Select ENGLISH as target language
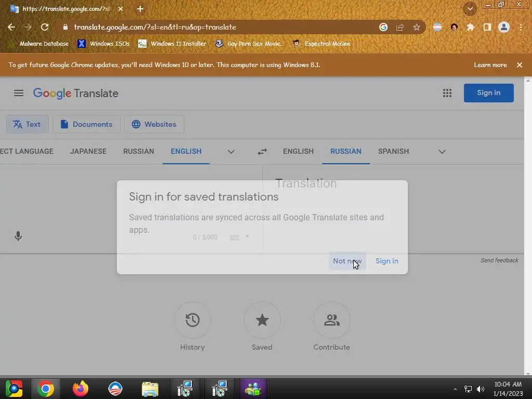The image size is (532, 399). pyautogui.click(x=298, y=151)
